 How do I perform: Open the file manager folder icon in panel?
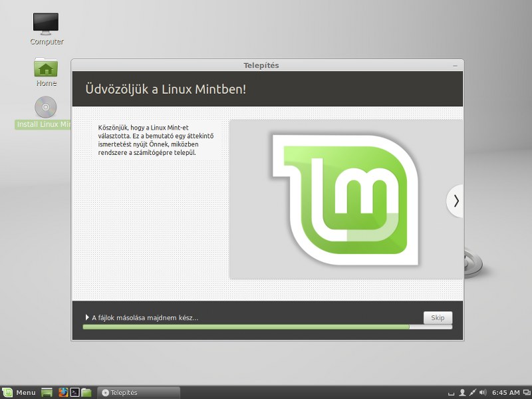pyautogui.click(x=86, y=392)
